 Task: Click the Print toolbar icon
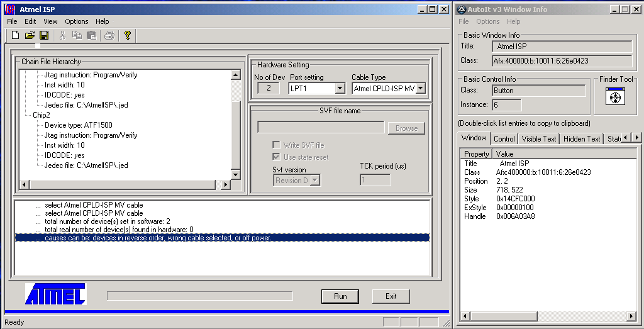click(x=109, y=35)
